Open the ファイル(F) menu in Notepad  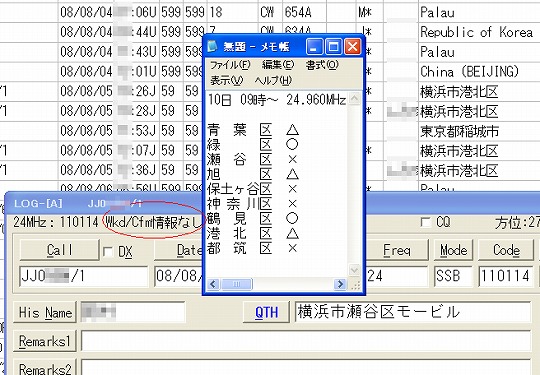(230, 65)
